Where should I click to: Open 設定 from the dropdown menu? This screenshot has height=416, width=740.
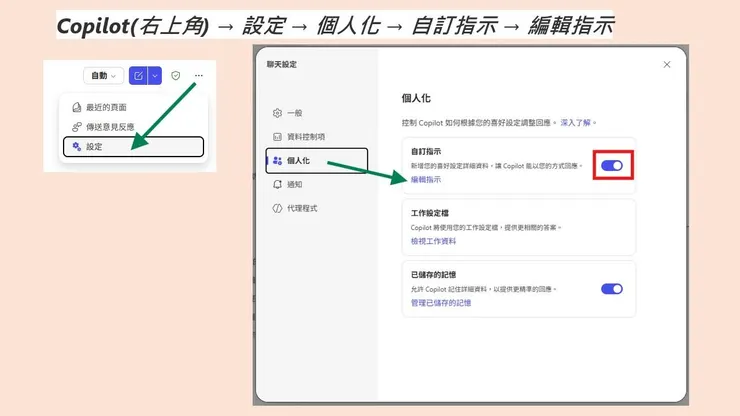134,146
